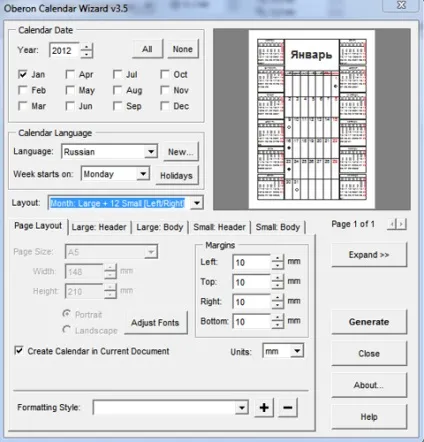Increase the Year spinner value
424x442 pixels.
tap(87, 47)
